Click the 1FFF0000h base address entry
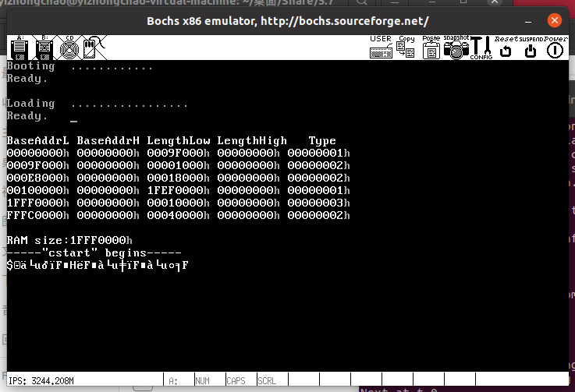Viewport: 575px width, 392px height. pyautogui.click(x=37, y=203)
